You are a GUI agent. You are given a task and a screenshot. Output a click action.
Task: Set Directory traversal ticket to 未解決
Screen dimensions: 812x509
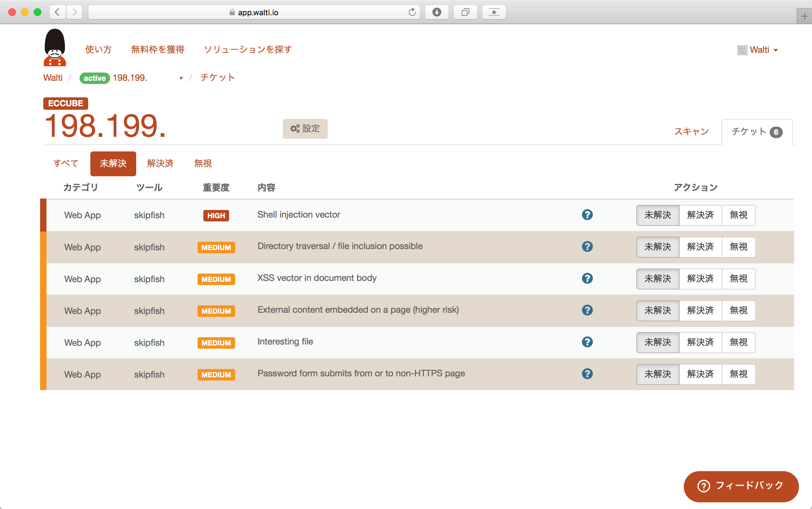[658, 247]
